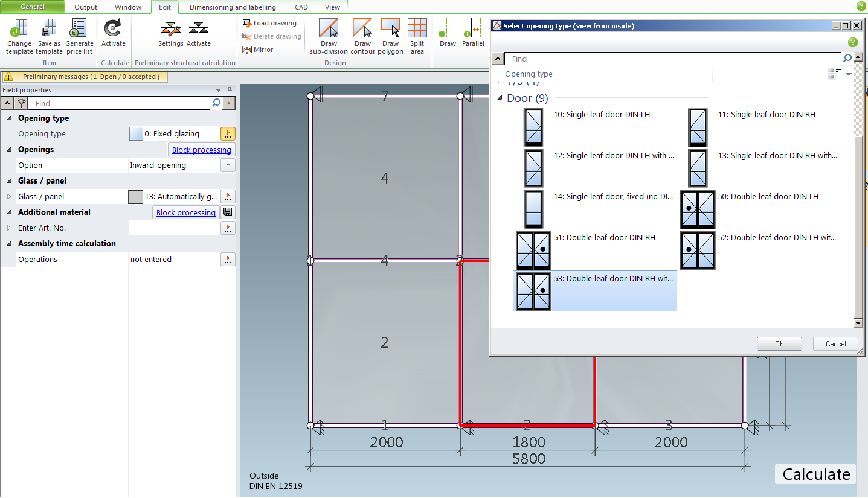
Task: Select the Draw contour tool
Action: click(x=362, y=36)
